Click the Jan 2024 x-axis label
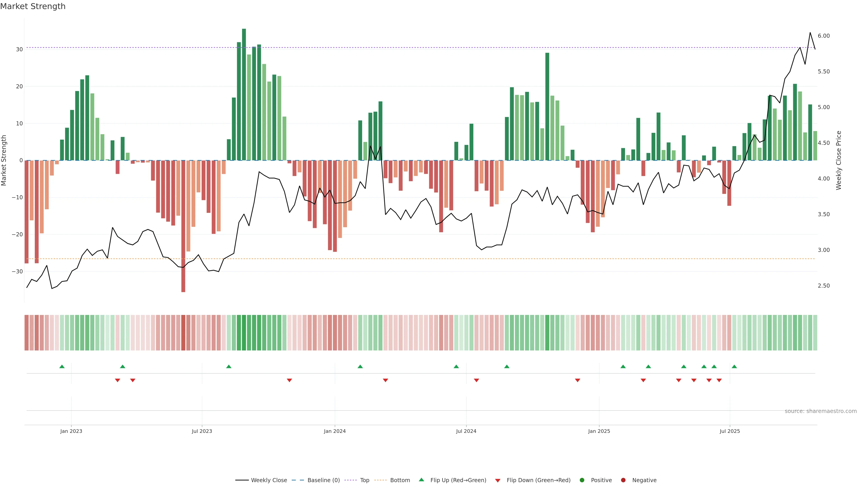The height and width of the screenshot is (488, 868). 335,431
